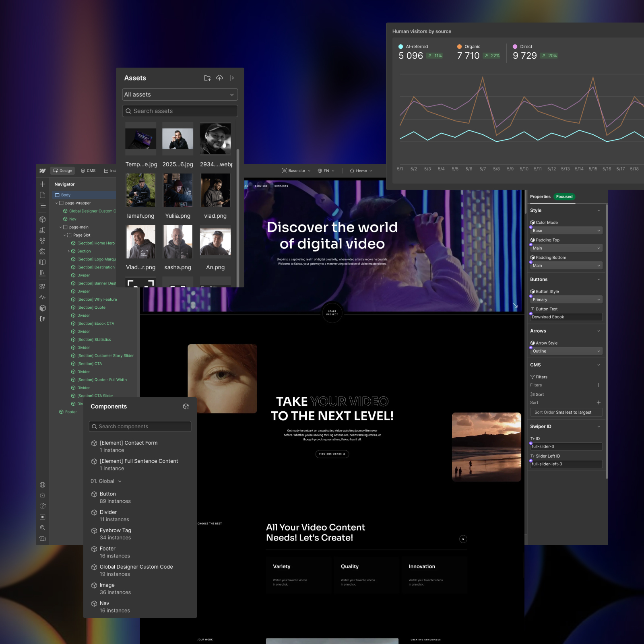Open the Audit magnifier icon
The height and width of the screenshot is (644, 644).
pos(42,528)
